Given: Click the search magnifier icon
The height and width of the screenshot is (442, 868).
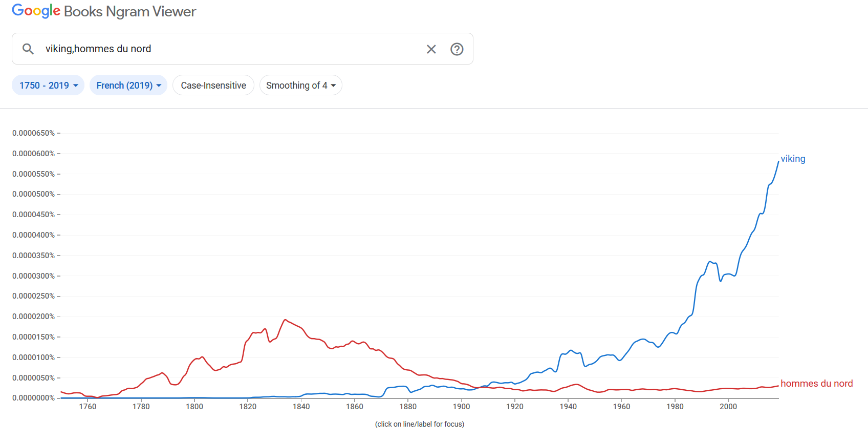Looking at the screenshot, I should [28, 49].
